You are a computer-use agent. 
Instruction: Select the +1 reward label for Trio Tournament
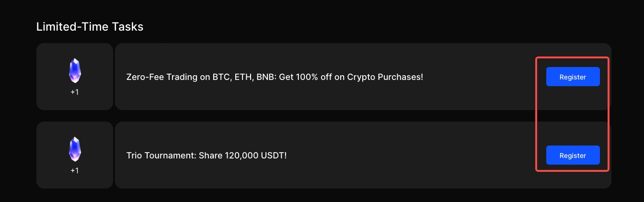[75, 170]
